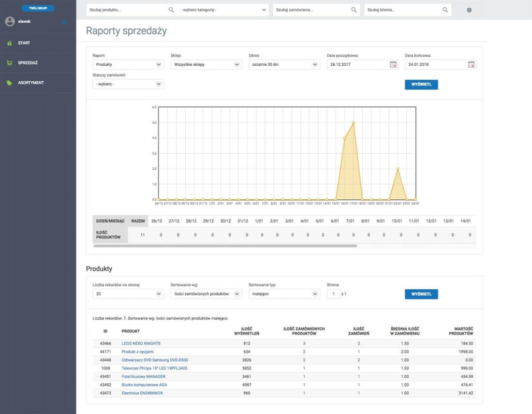Click the user avatar icon next to slawek

point(10,21)
